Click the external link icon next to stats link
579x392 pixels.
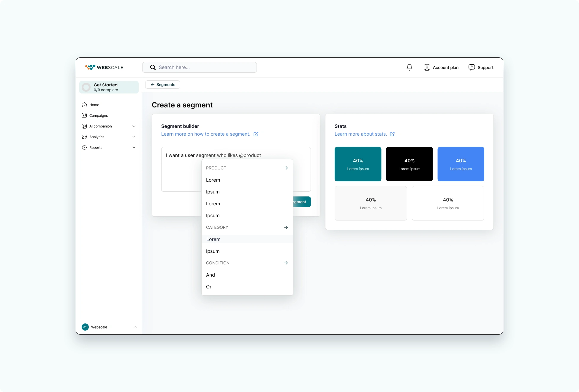point(392,134)
